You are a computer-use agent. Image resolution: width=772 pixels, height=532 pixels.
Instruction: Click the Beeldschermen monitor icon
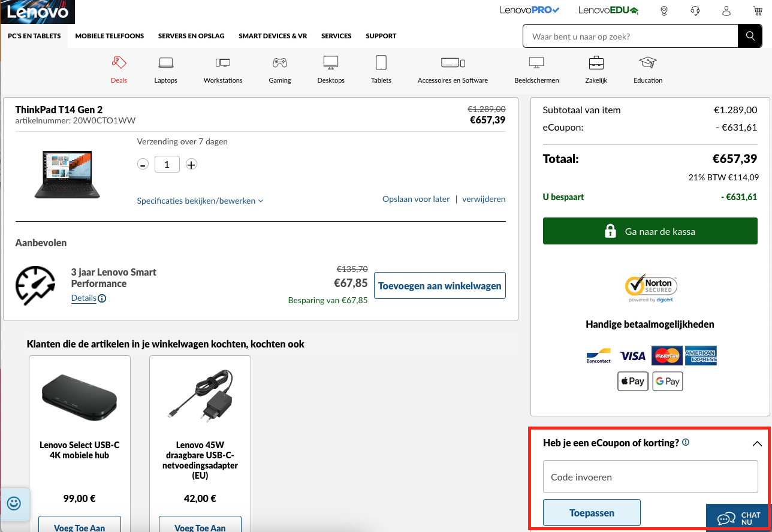click(536, 62)
